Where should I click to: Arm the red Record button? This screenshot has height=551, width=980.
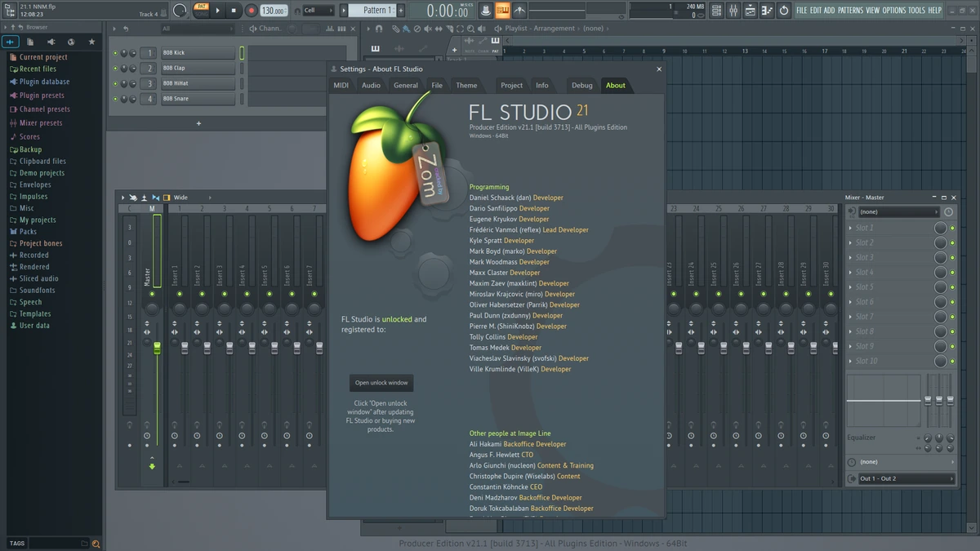click(251, 11)
